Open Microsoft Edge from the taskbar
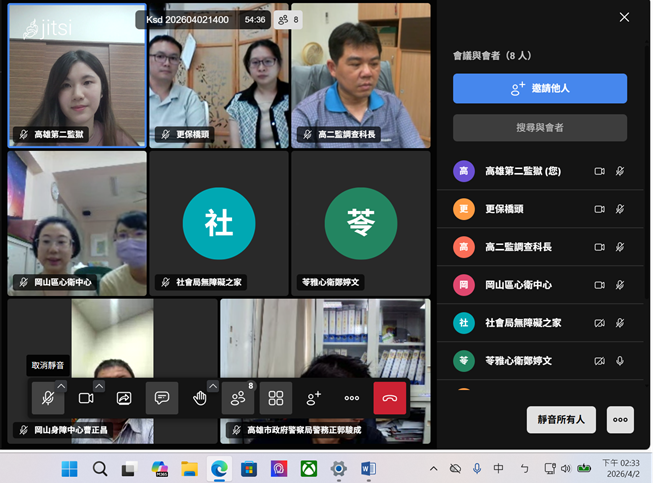Screen dimensions: 660x483 tap(219, 468)
